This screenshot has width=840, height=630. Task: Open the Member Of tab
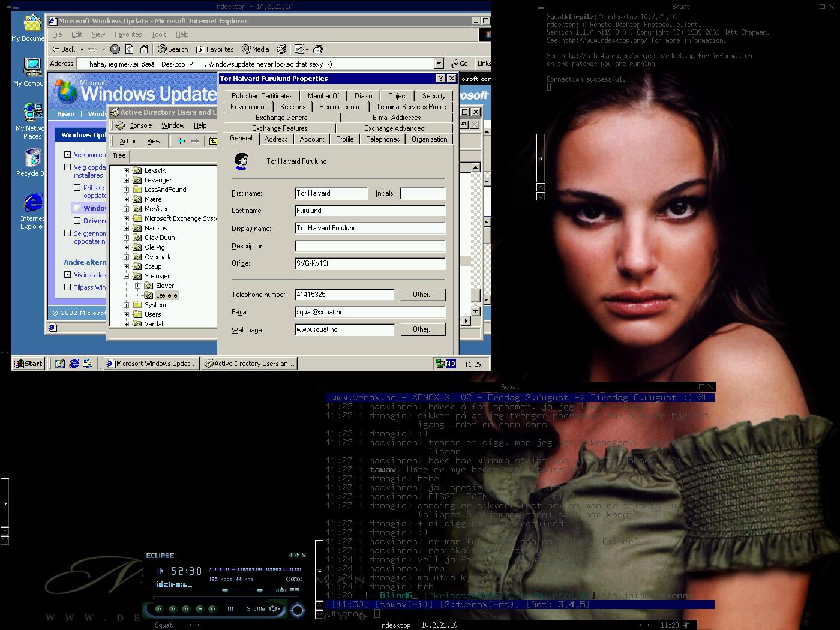pyautogui.click(x=323, y=96)
